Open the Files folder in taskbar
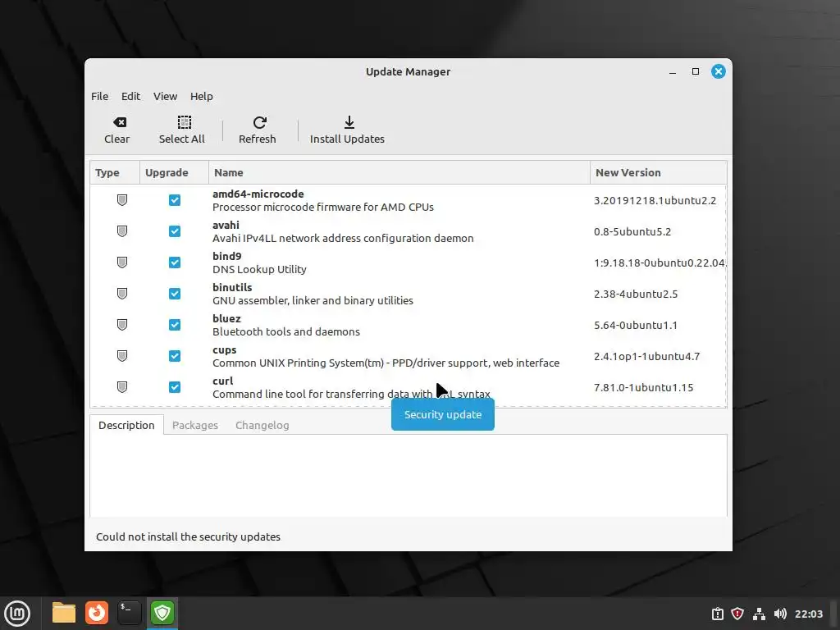This screenshot has height=630, width=840. pyautogui.click(x=64, y=613)
